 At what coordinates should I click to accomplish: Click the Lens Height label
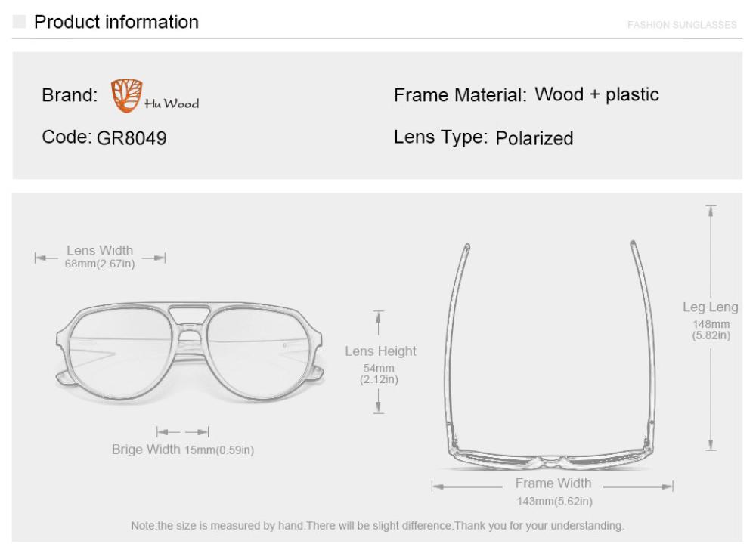point(380,351)
